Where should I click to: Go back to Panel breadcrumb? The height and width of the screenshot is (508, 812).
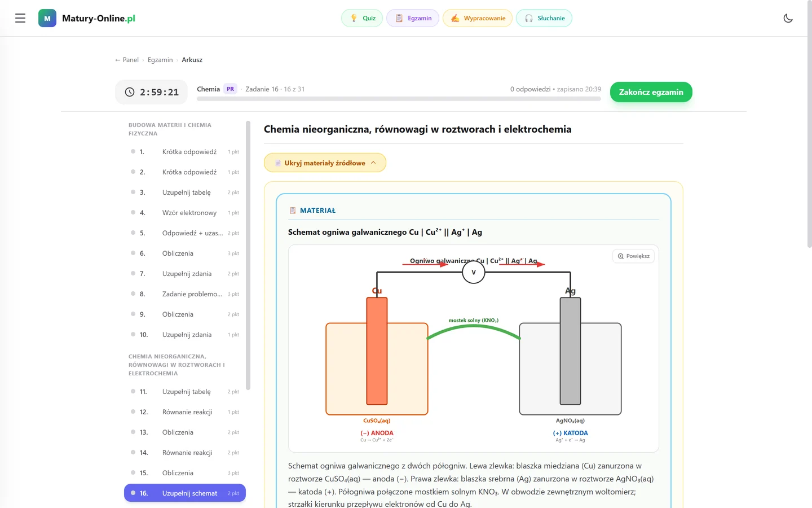click(x=127, y=60)
